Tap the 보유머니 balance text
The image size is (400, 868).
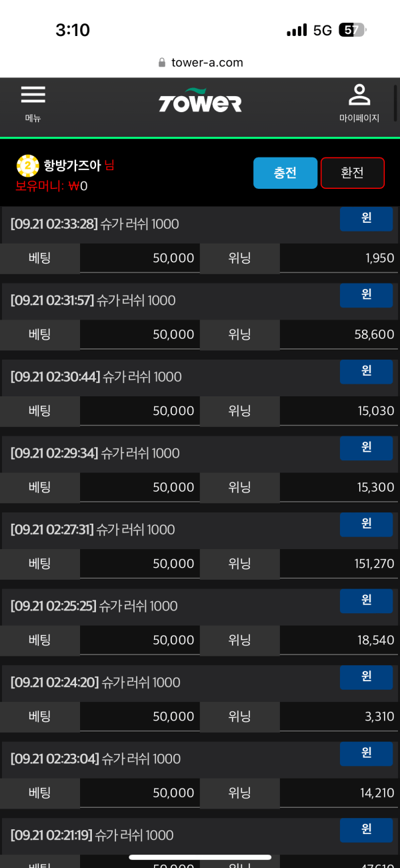point(52,186)
